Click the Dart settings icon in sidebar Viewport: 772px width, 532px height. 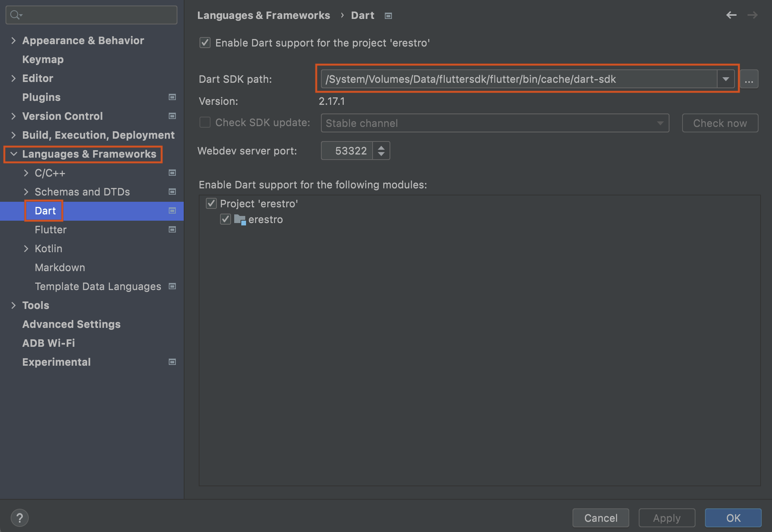pyautogui.click(x=172, y=210)
